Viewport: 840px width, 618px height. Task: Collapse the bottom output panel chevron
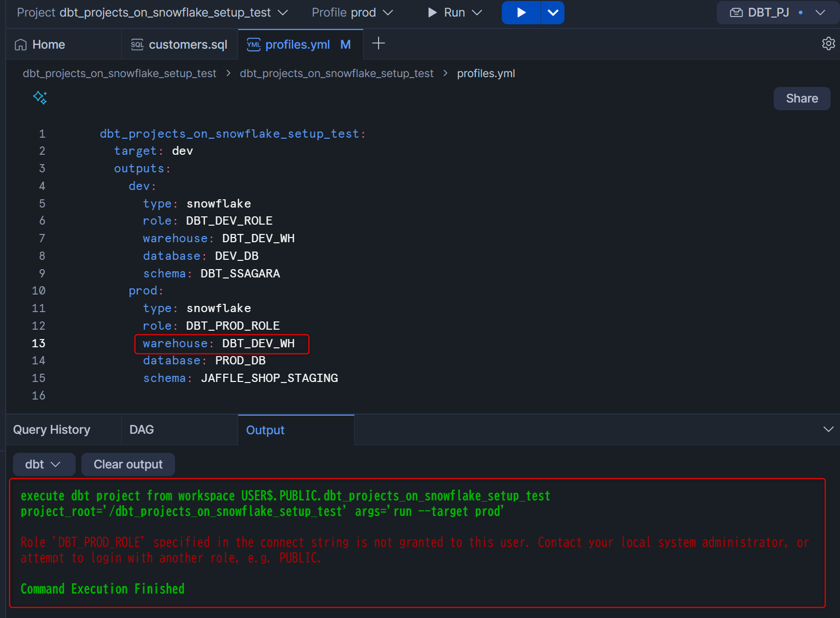tap(828, 429)
